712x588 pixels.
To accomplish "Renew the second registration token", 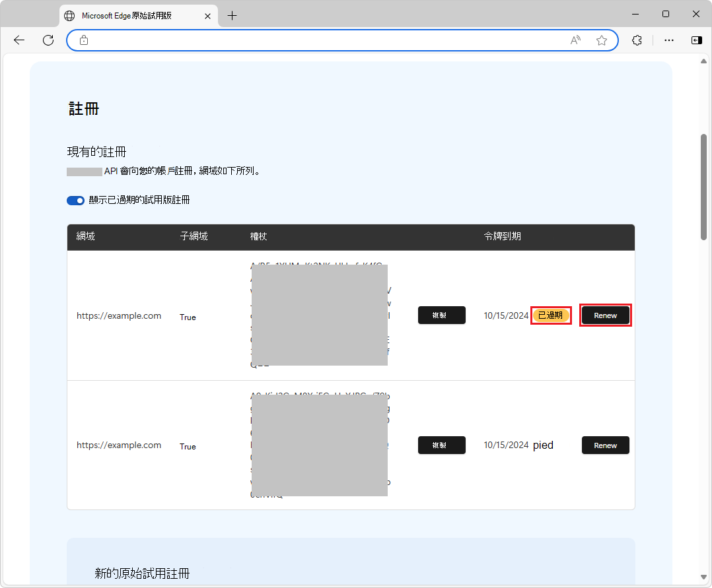I will pos(605,445).
